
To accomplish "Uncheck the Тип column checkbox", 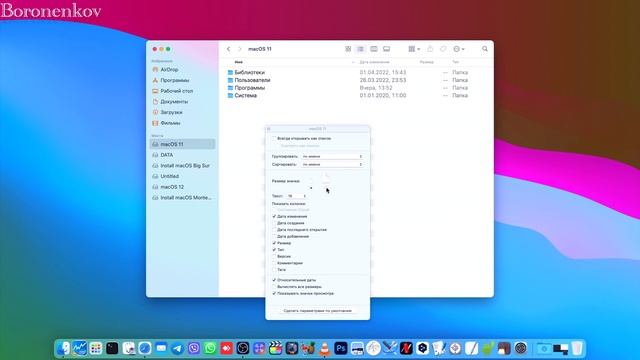I will (274, 250).
